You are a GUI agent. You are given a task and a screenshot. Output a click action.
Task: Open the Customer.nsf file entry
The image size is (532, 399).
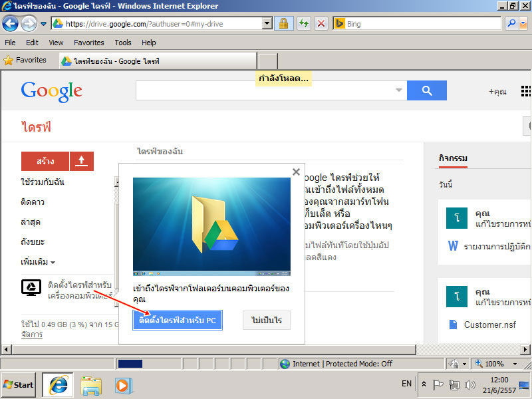(x=489, y=325)
